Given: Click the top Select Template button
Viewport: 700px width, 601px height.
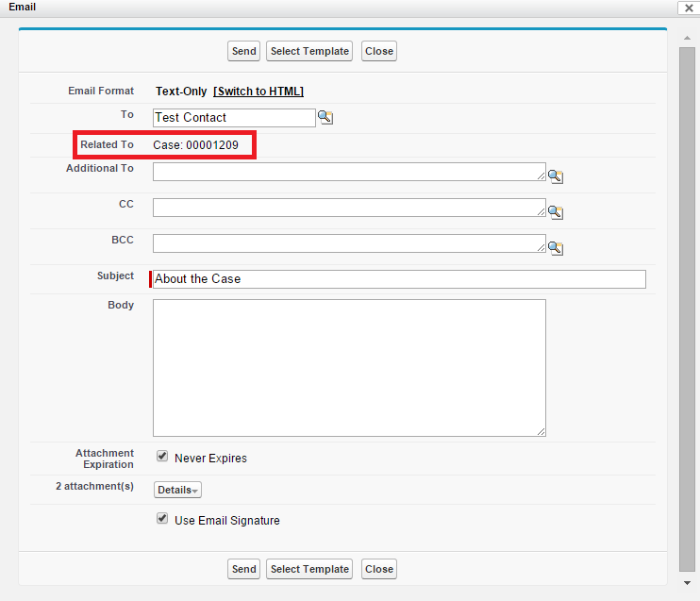Looking at the screenshot, I should click(x=309, y=51).
